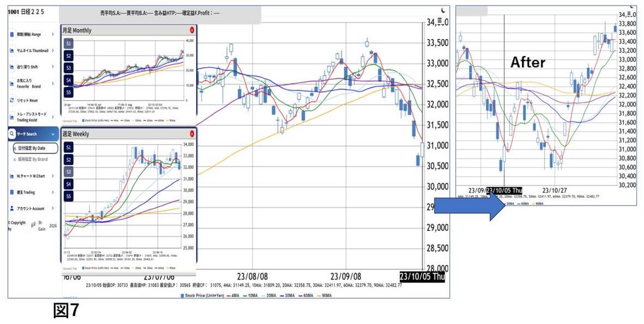Toggle 90MA in After chart legend

click(x=538, y=203)
